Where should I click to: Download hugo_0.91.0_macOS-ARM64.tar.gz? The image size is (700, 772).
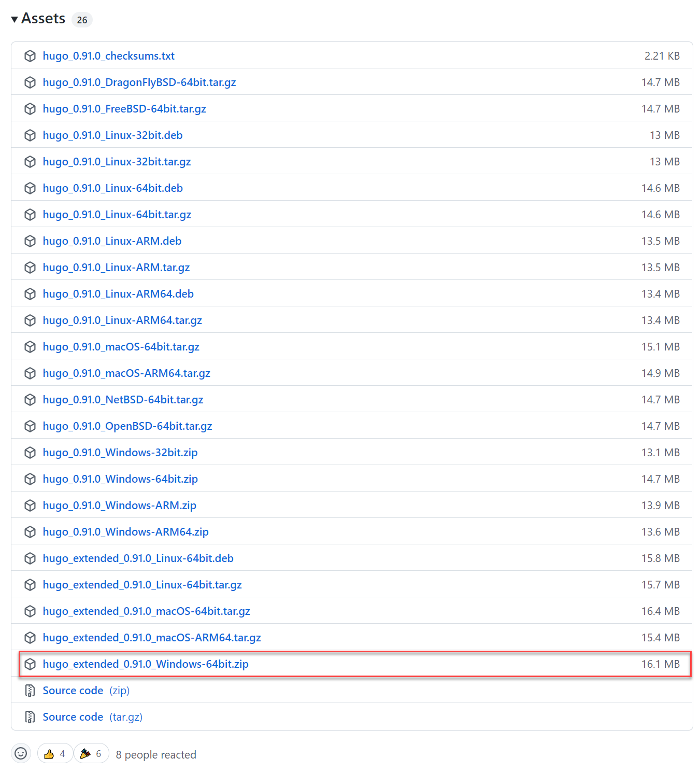126,373
